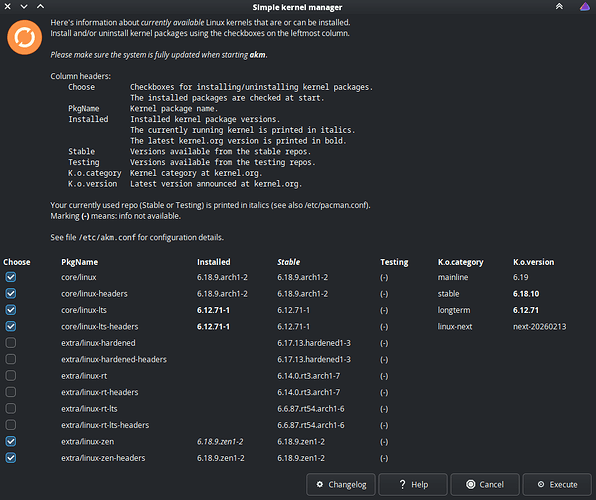The width and height of the screenshot is (596, 500).
Task: Click the Installed column header
Action: (x=214, y=262)
